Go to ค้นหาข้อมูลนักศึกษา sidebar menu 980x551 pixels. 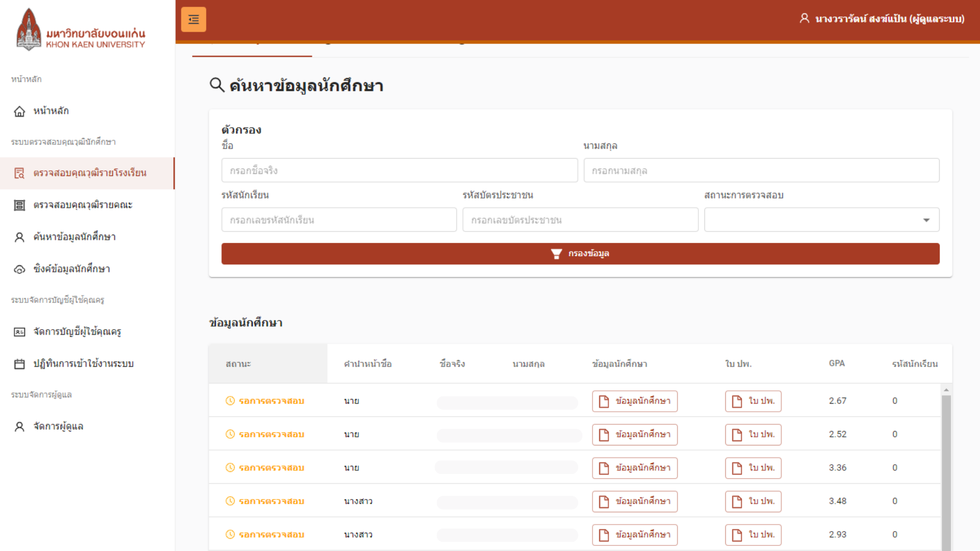tap(74, 237)
